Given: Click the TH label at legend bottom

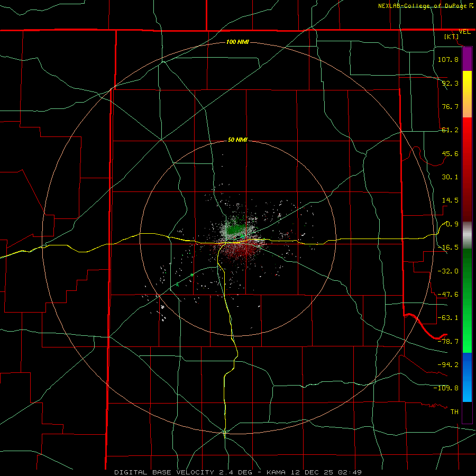Looking at the screenshot, I should (x=454, y=412).
